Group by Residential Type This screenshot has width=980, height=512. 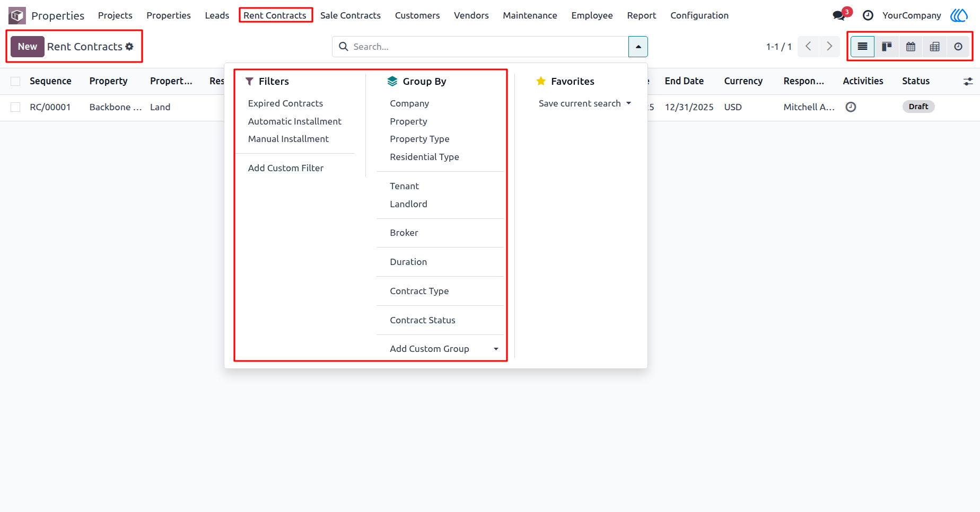point(424,157)
